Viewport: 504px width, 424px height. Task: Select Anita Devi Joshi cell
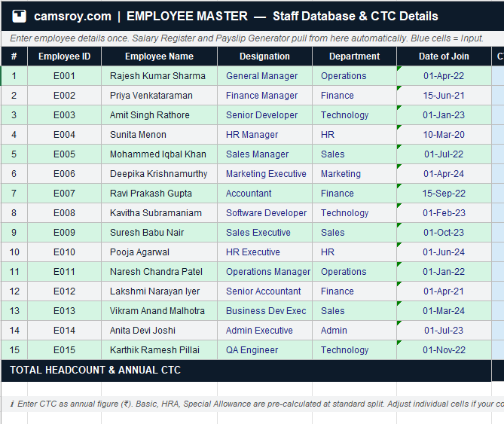coord(159,331)
